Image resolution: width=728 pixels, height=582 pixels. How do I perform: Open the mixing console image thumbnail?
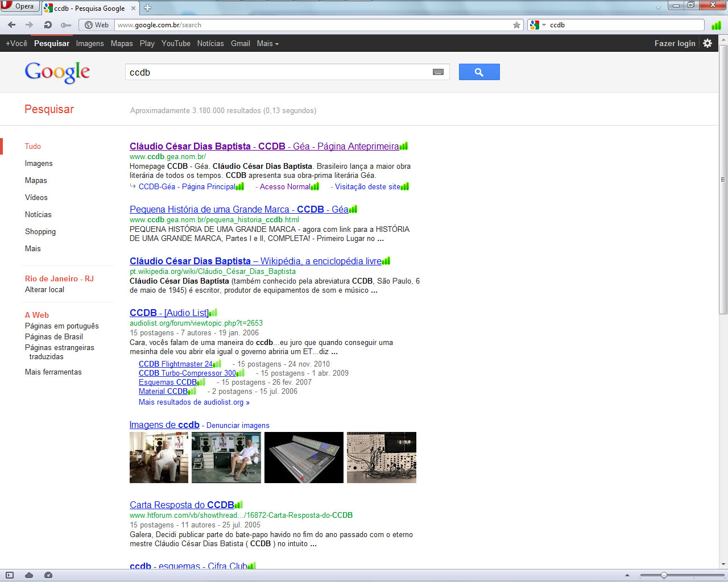click(304, 458)
